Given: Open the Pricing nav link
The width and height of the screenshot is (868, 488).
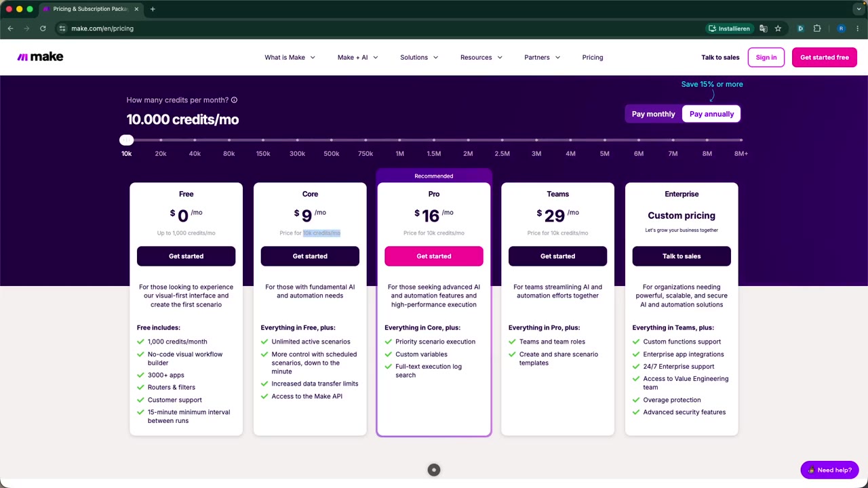Looking at the screenshot, I should click(593, 58).
